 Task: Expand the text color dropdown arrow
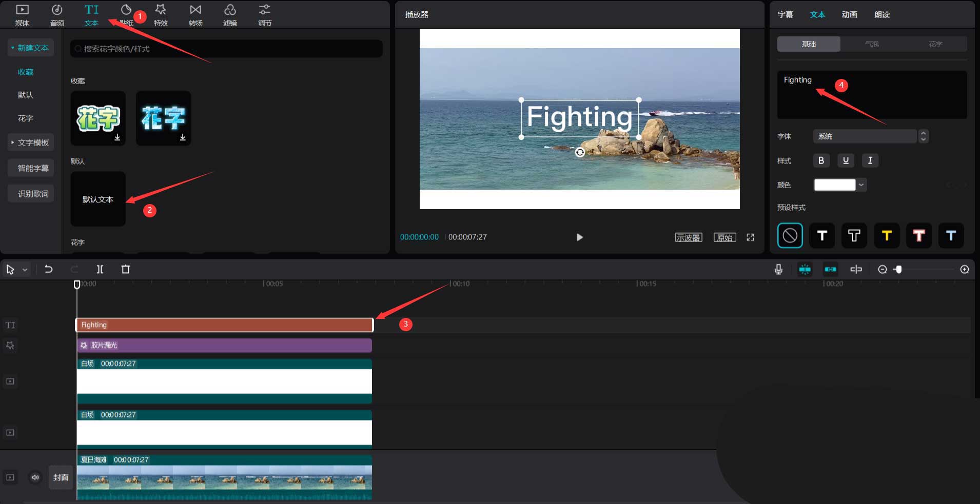tap(861, 185)
